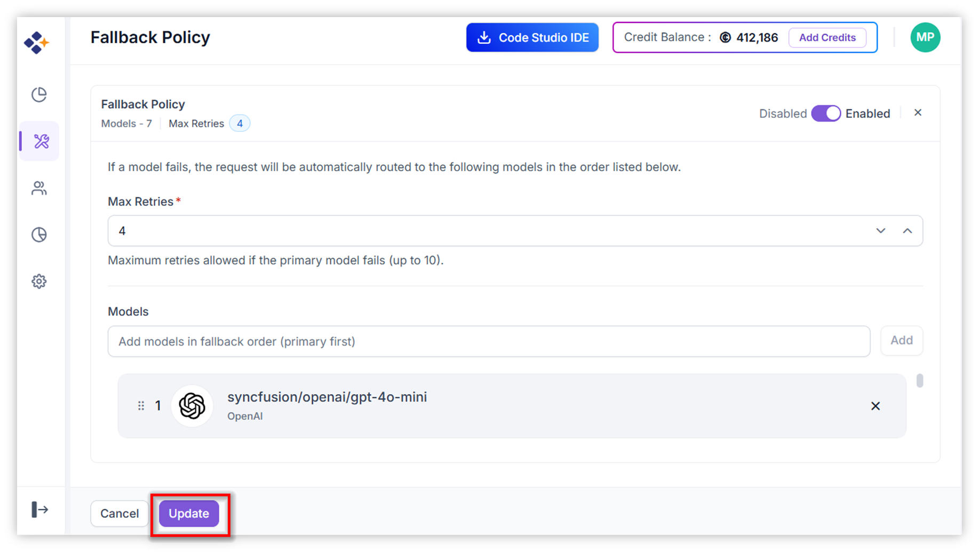Open the settings gear icon in the sidebar
This screenshot has width=979, height=560.
pyautogui.click(x=39, y=281)
